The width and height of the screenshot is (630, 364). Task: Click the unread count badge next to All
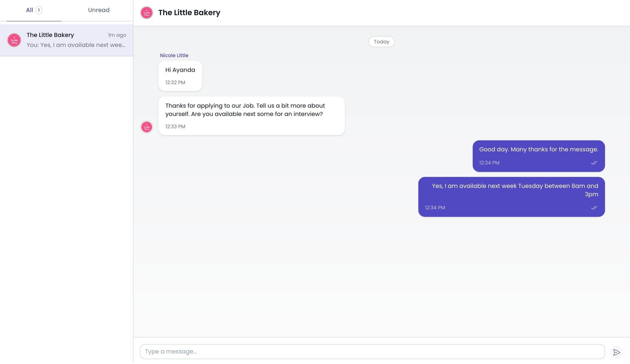click(x=39, y=10)
